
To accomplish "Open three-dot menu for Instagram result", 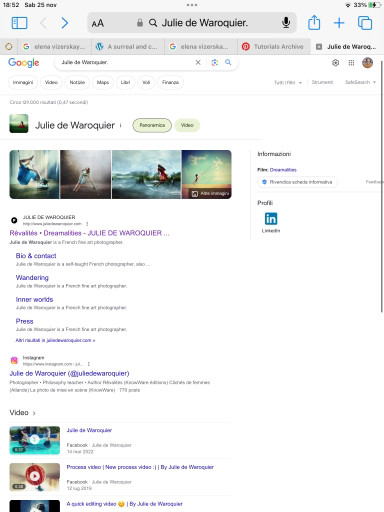I will 89,364.
